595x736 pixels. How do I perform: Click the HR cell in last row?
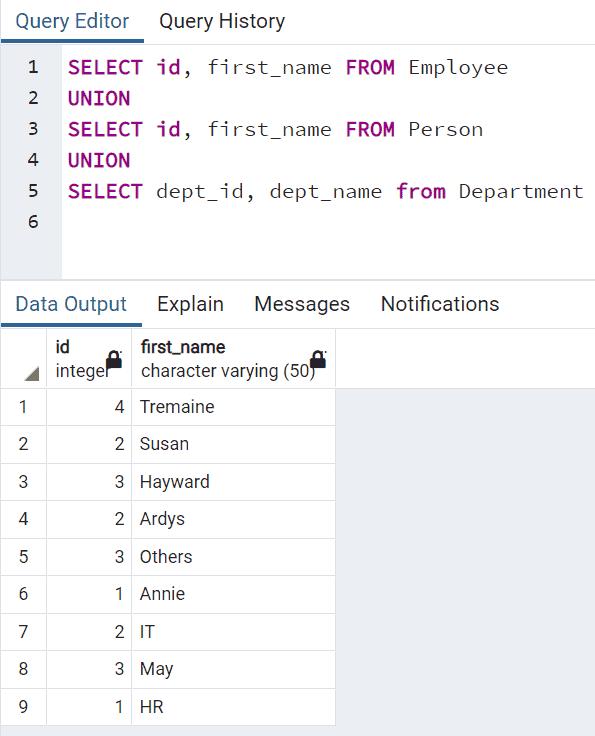point(234,707)
